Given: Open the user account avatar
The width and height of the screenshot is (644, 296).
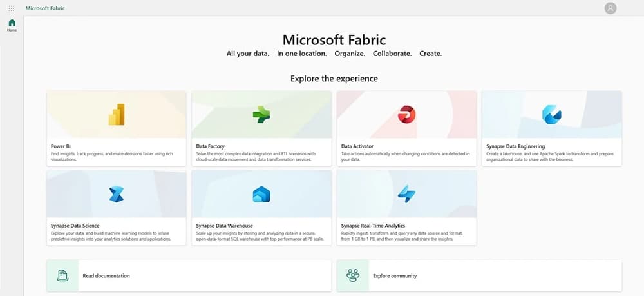Looking at the screenshot, I should click(611, 8).
